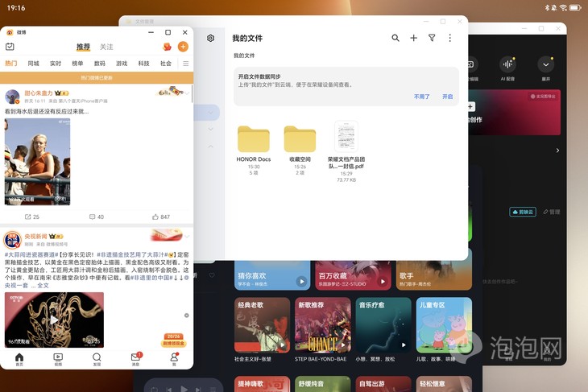Click the plus icon to add new file
The height and width of the screenshot is (392, 588).
[414, 38]
